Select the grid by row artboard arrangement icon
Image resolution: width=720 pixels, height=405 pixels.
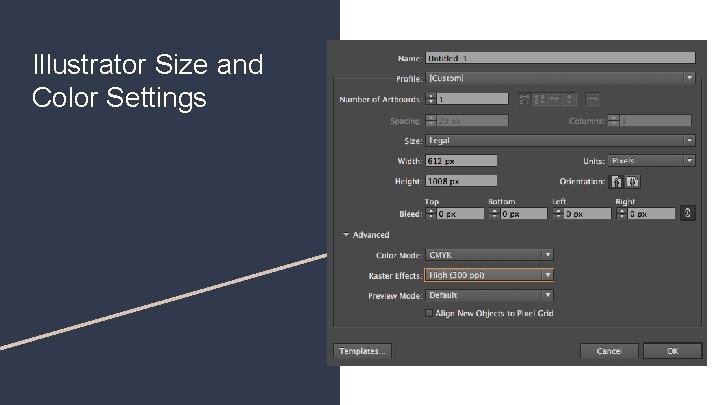(x=524, y=99)
